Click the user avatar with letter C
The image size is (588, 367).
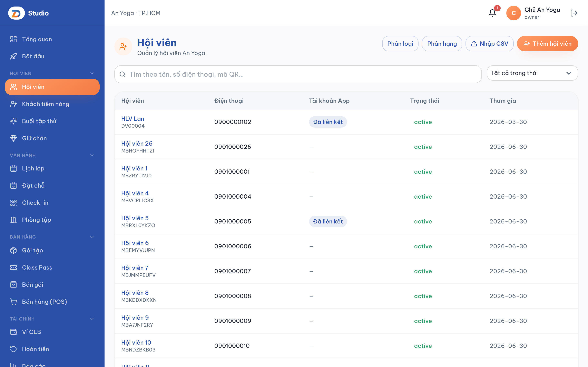click(513, 13)
